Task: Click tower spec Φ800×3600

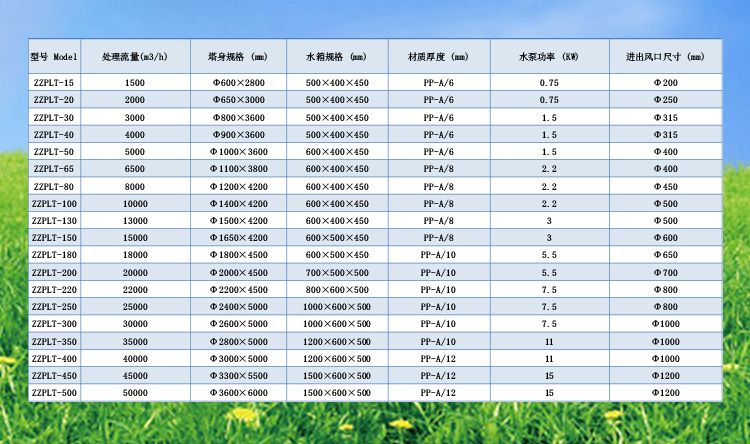Action: click(239, 118)
